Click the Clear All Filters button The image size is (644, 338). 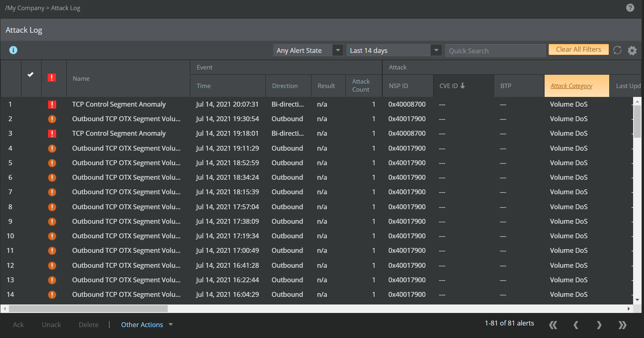[x=579, y=49]
